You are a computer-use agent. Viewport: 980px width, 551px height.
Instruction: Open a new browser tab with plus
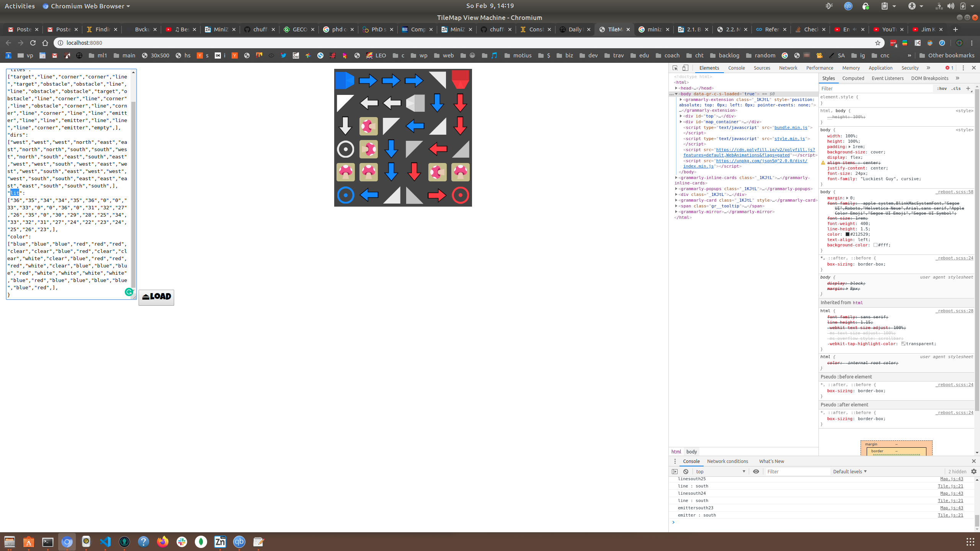(x=955, y=29)
